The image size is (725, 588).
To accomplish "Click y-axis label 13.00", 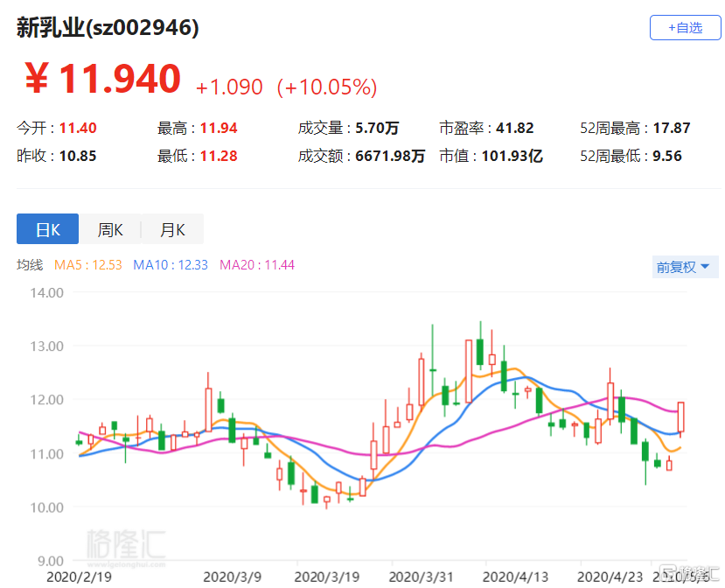I will click(x=46, y=346).
